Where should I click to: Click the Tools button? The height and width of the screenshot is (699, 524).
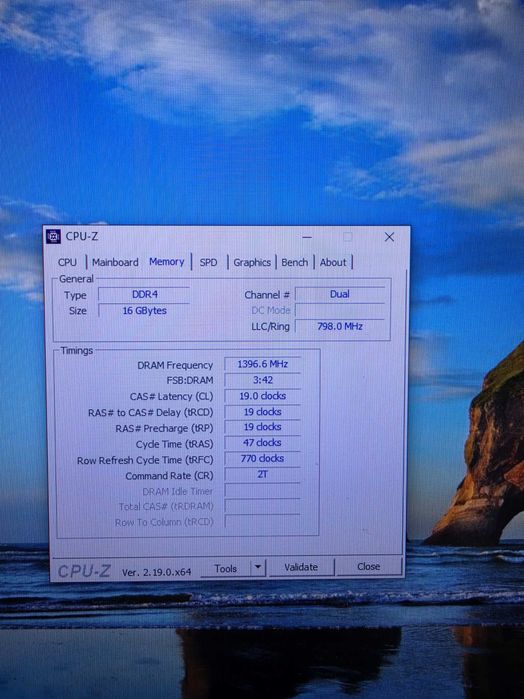pos(225,568)
